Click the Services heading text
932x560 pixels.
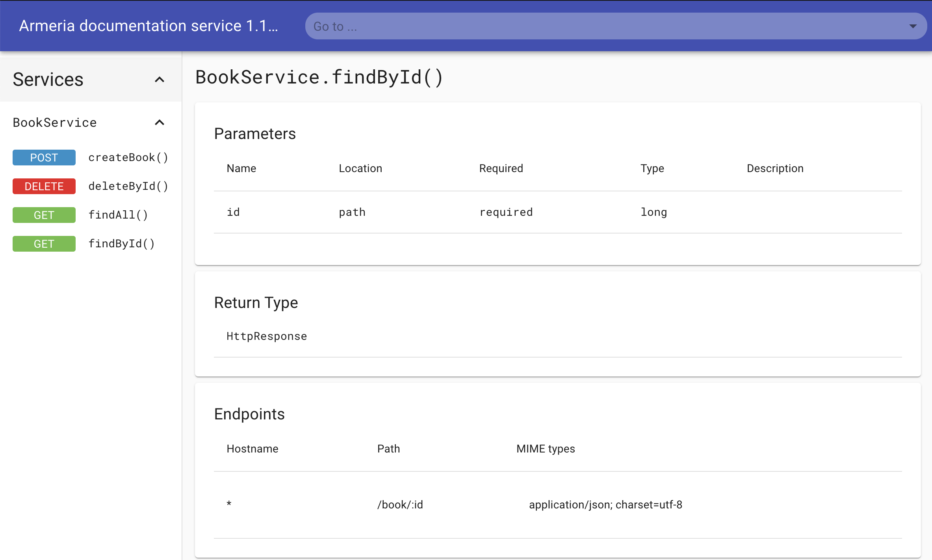click(x=48, y=80)
